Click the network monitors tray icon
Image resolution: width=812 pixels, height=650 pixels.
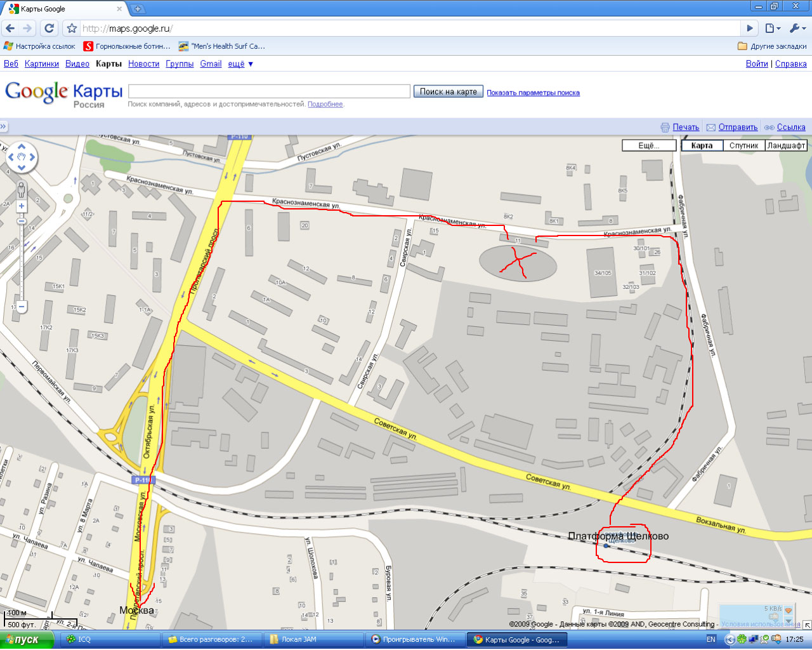[753, 640]
